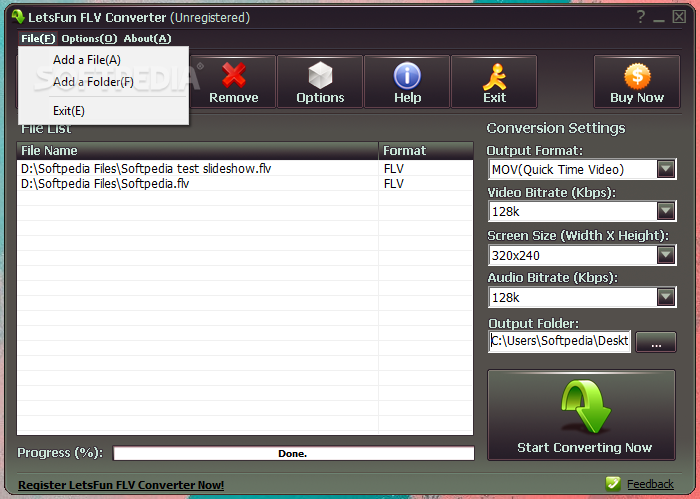Choose Exit(E) from the File menu
Viewport: 700px width, 499px height.
104,111
